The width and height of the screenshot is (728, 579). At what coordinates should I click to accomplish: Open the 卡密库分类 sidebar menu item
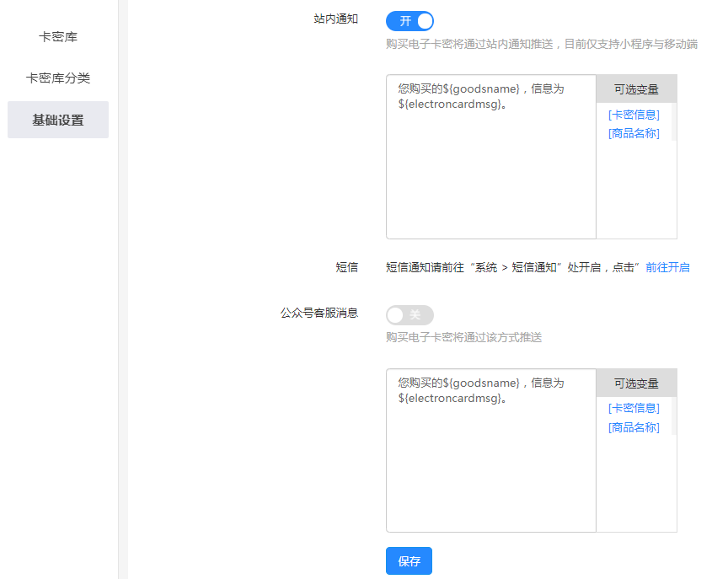pyautogui.click(x=58, y=78)
